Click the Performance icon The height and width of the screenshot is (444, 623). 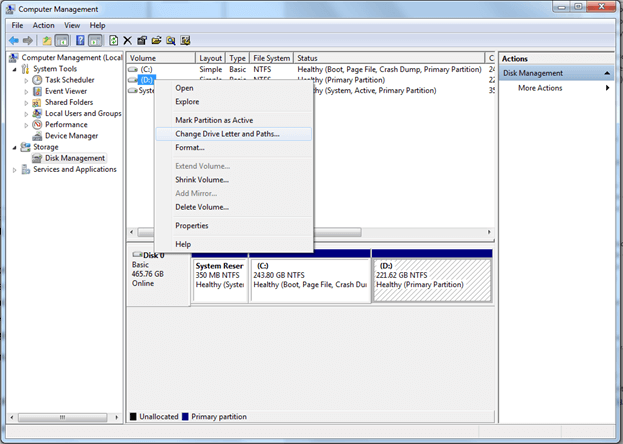coord(37,124)
